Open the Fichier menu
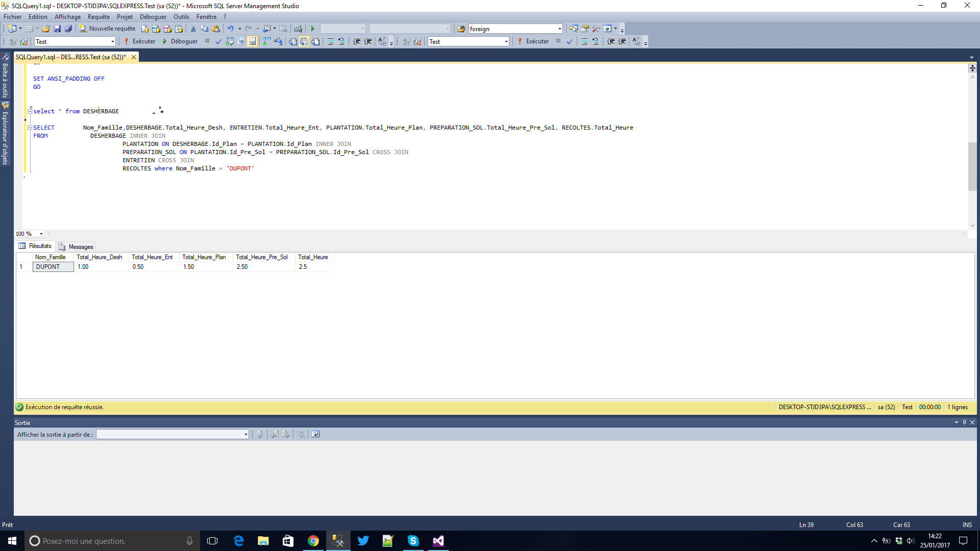 click(12, 17)
